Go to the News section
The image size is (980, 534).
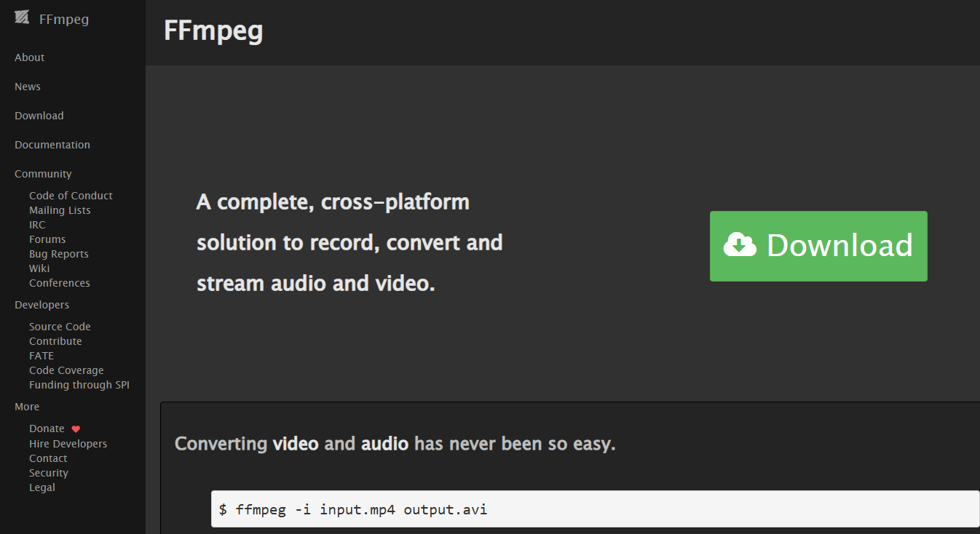pos(28,87)
